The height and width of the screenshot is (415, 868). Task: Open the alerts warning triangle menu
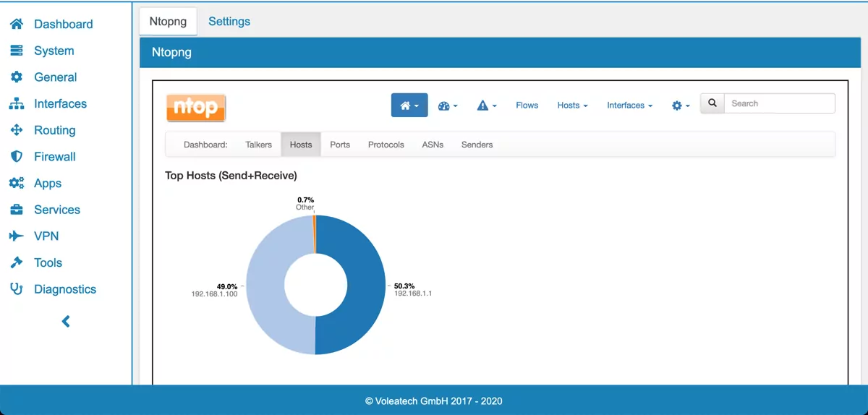point(487,106)
